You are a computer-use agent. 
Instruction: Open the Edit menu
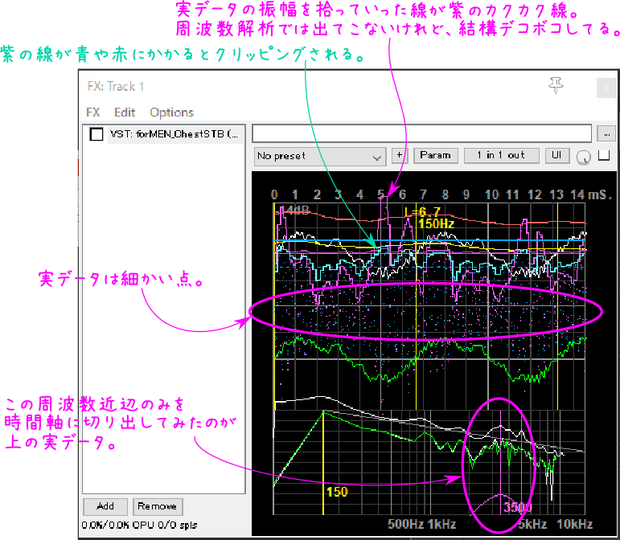point(125,113)
